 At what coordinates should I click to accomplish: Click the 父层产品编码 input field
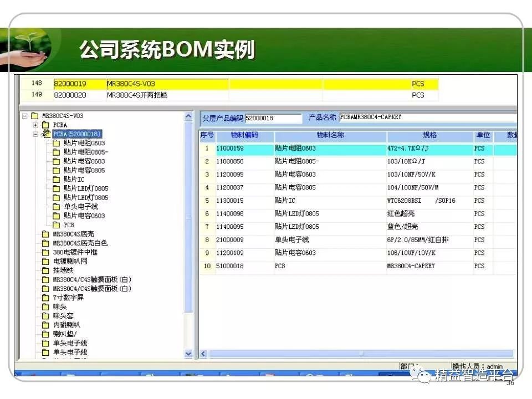coord(273,118)
